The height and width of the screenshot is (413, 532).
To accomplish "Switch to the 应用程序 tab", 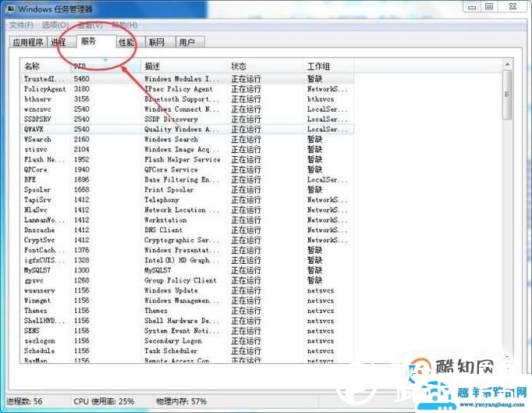I will 28,43.
